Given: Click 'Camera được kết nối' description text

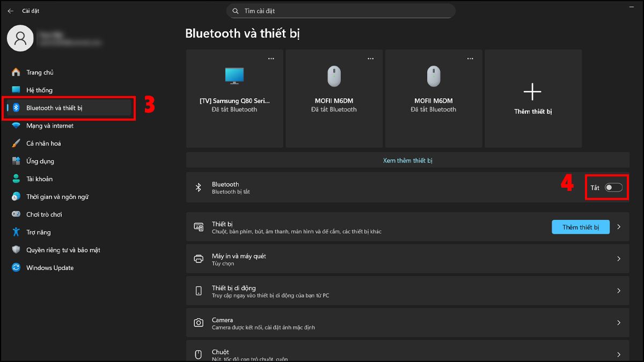Looking at the screenshot, I should point(264,327).
